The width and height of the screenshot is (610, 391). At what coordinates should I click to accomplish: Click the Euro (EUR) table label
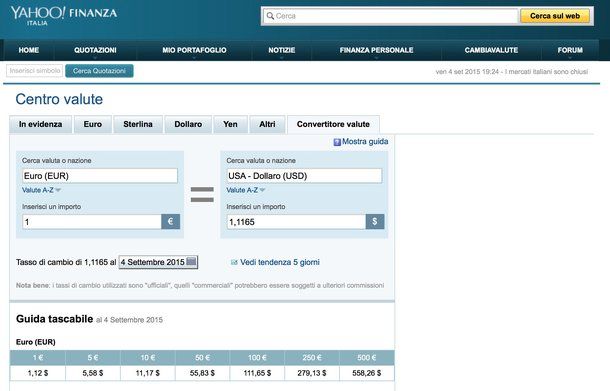coord(36,342)
